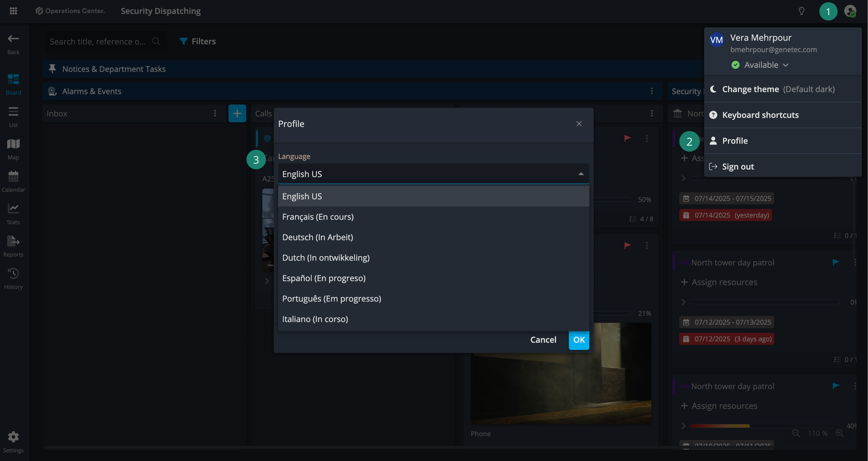
Task: Select Italiano (In corso) language
Action: coord(433,319)
